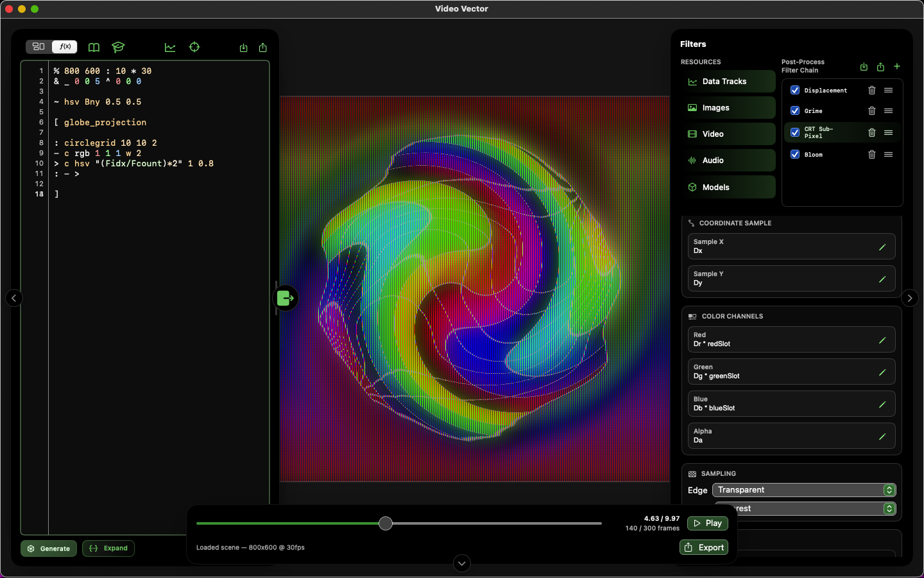Uncheck the Grime filter
This screenshot has height=578, width=924.
(x=795, y=111)
